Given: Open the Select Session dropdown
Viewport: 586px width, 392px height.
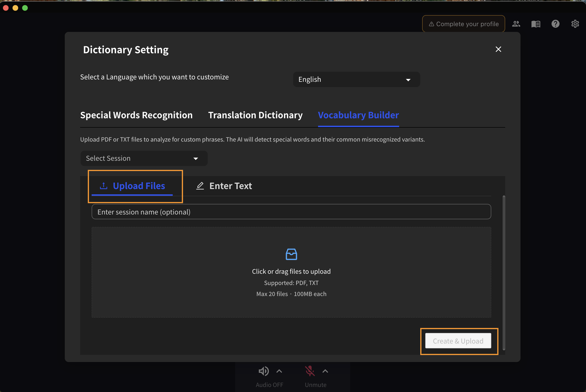Looking at the screenshot, I should pyautogui.click(x=144, y=158).
